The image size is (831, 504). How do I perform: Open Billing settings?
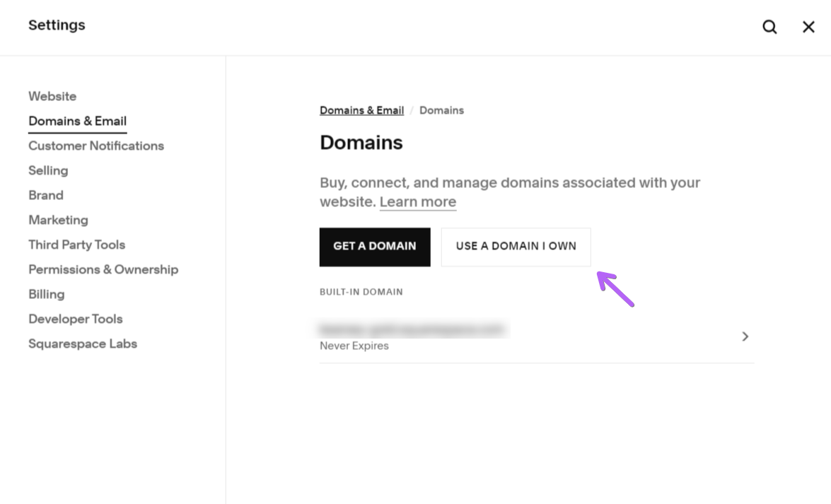pyautogui.click(x=46, y=294)
